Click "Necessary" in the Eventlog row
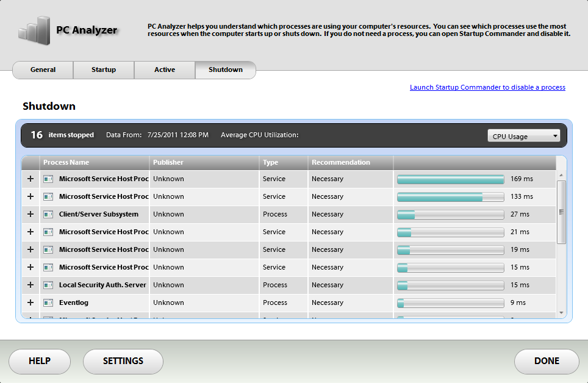 pyautogui.click(x=328, y=302)
